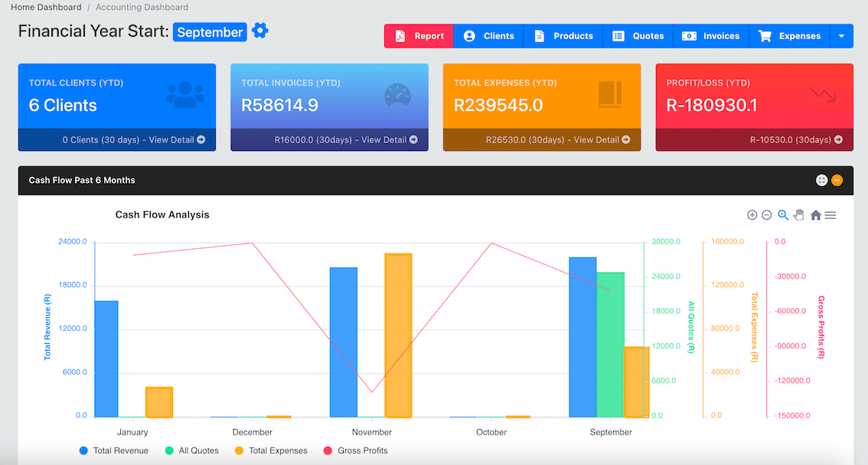Viewport: 868px width, 465px height.
Task: Activate the hand panning tool
Action: click(799, 214)
